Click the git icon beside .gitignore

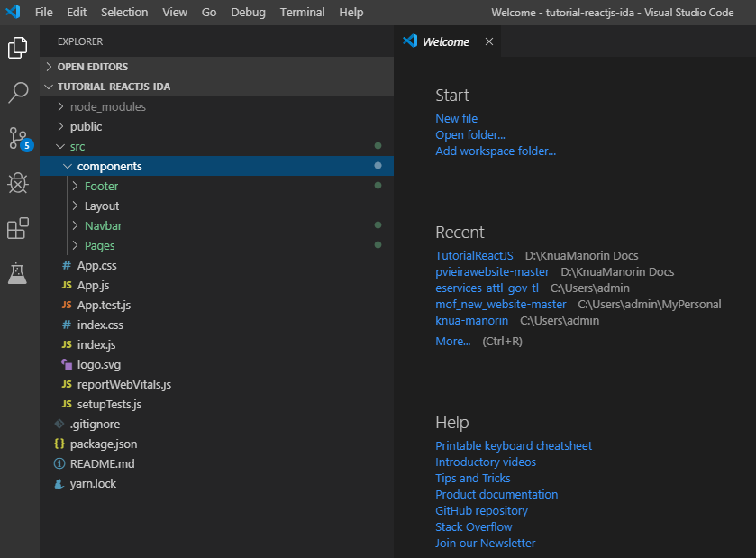(x=59, y=424)
